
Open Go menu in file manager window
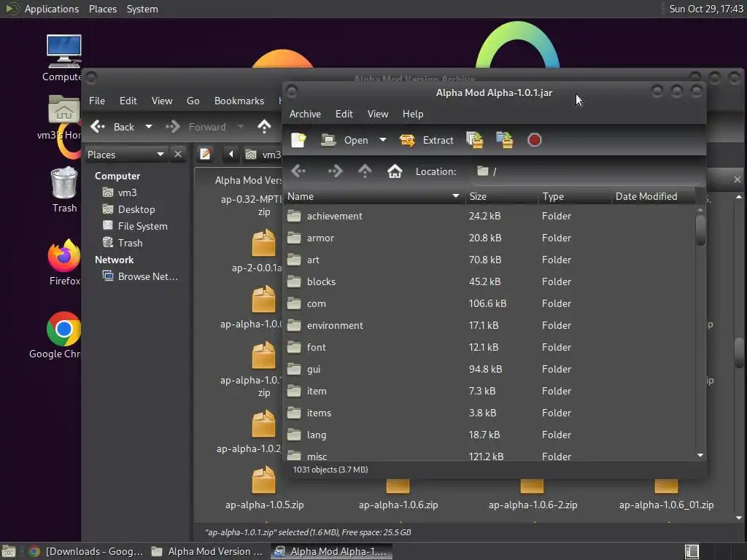tap(193, 101)
